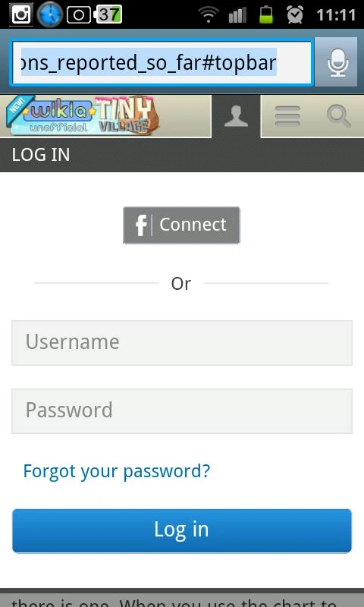Screen dimensions: 364x607
Task: Tap the Tiny Village logo image
Action: tap(126, 115)
